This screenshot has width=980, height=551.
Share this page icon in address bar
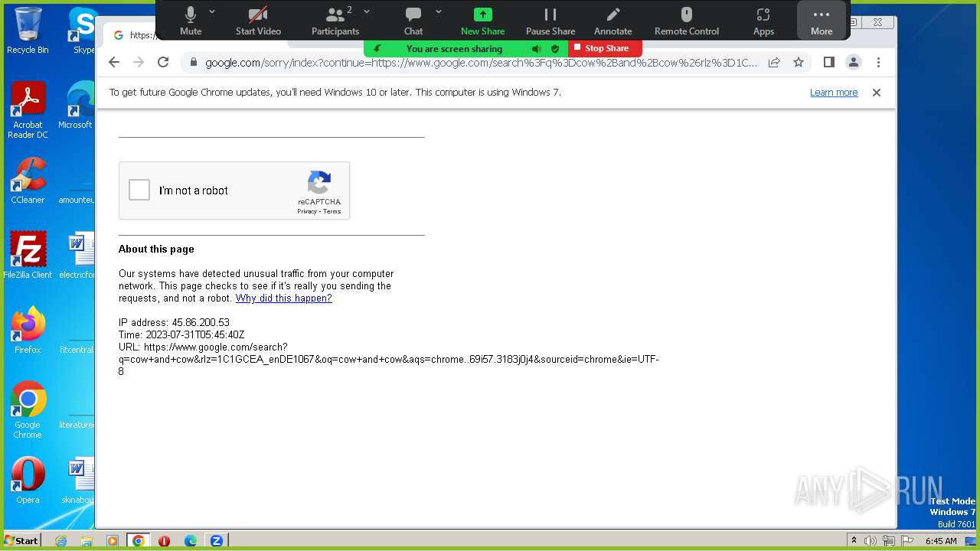774,63
